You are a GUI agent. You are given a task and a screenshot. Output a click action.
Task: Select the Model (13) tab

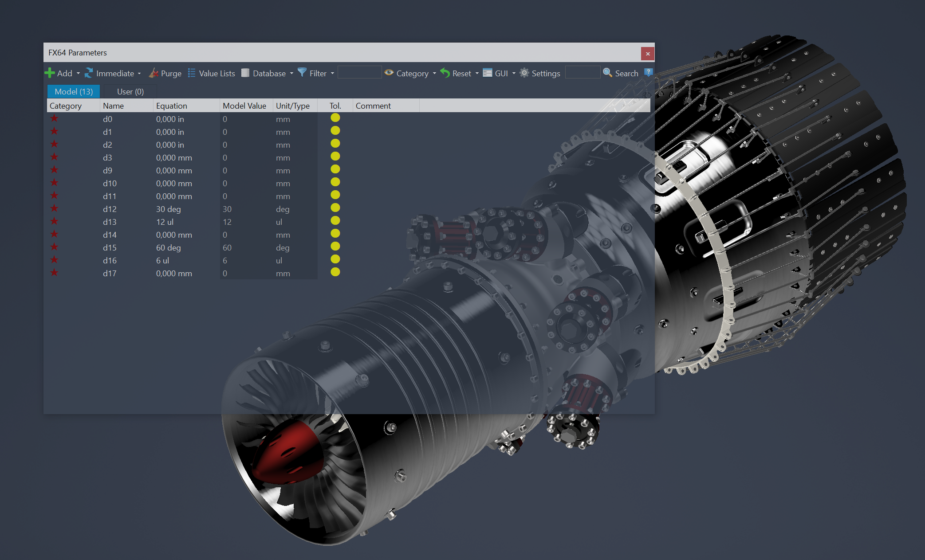click(x=74, y=91)
